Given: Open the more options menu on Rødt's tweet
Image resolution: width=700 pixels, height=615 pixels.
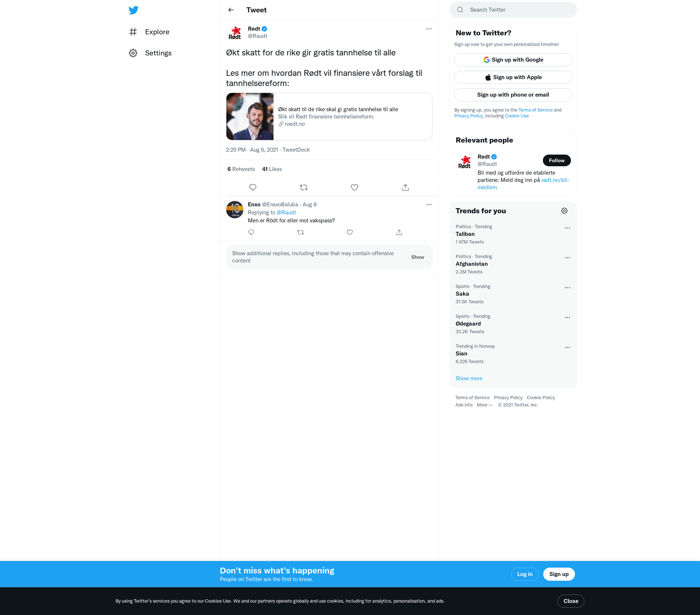Looking at the screenshot, I should click(x=429, y=29).
